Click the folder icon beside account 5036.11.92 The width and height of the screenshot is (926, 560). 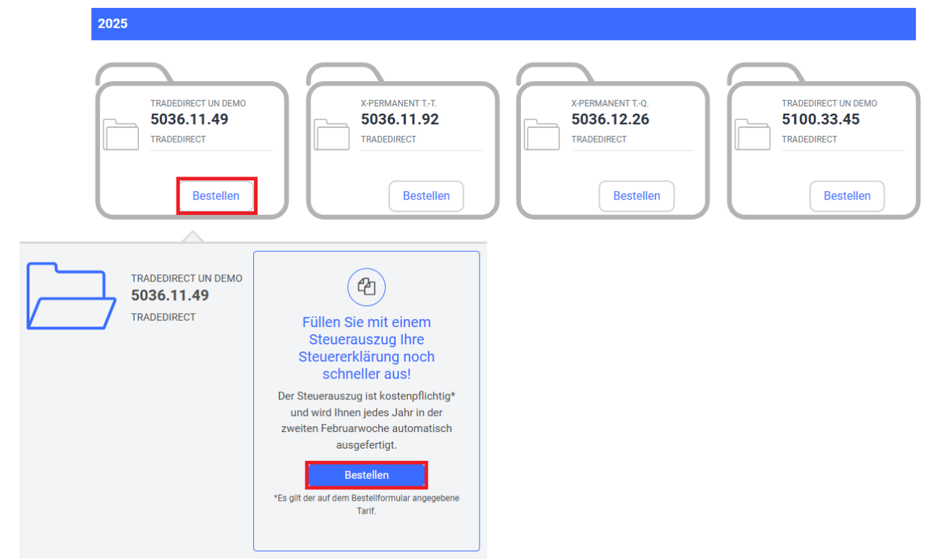331,134
